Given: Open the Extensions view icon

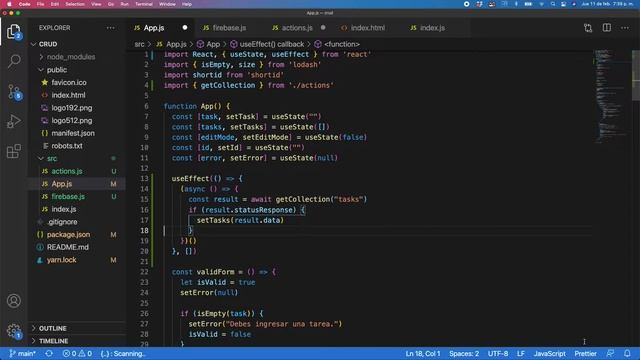Looking at the screenshot, I should [14, 151].
